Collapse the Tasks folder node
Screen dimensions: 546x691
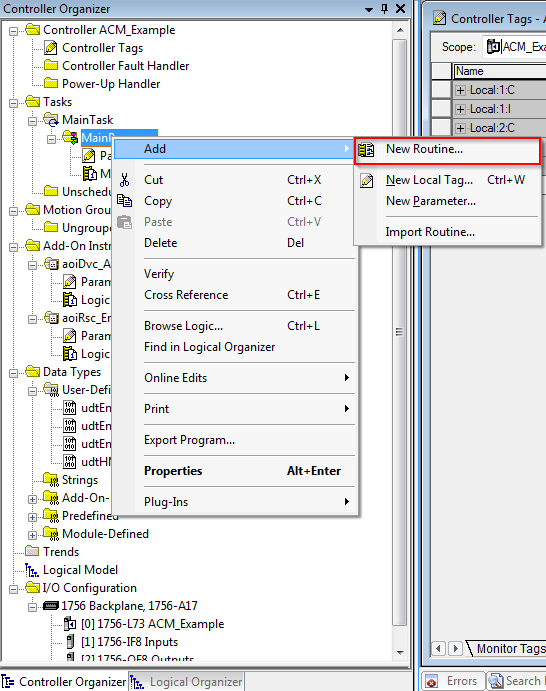click(x=14, y=103)
